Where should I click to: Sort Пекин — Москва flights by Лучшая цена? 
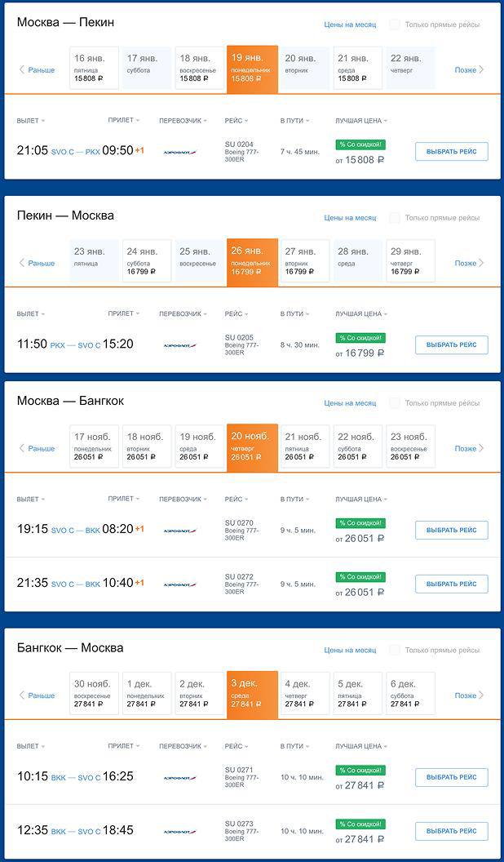click(x=361, y=313)
